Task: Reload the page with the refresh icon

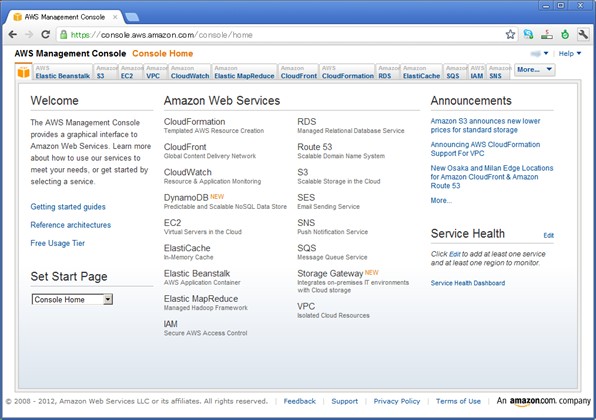Action: coord(46,35)
